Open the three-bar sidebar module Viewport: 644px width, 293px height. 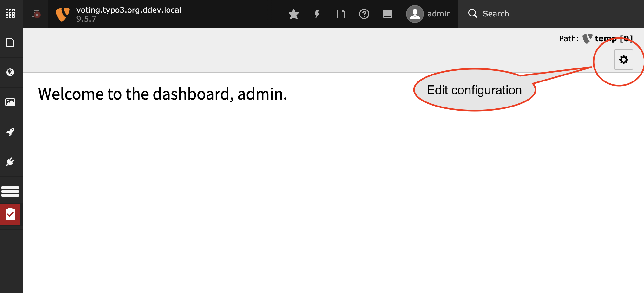point(10,192)
